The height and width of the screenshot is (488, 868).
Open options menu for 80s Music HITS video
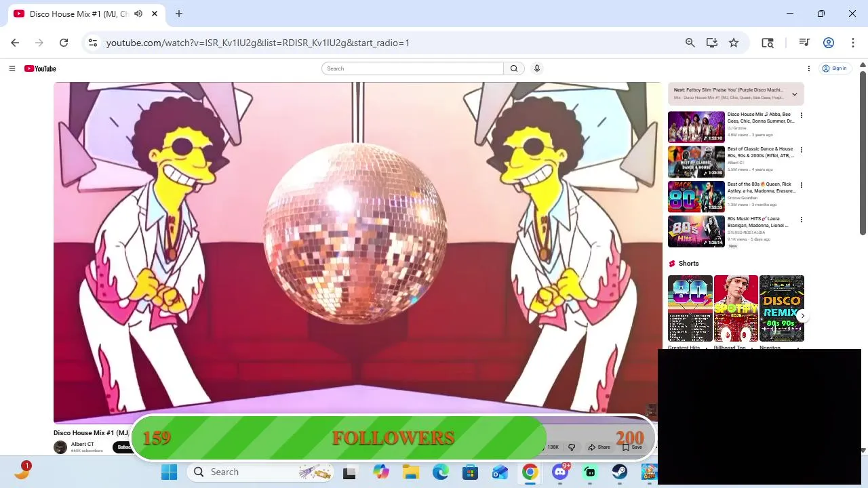pyautogui.click(x=801, y=220)
